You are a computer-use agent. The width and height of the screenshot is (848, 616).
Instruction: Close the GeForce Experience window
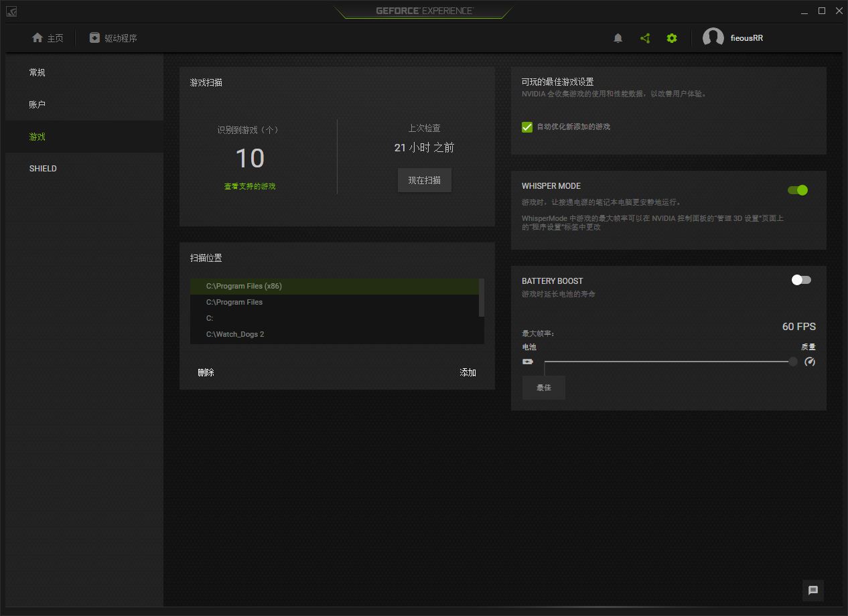[839, 11]
